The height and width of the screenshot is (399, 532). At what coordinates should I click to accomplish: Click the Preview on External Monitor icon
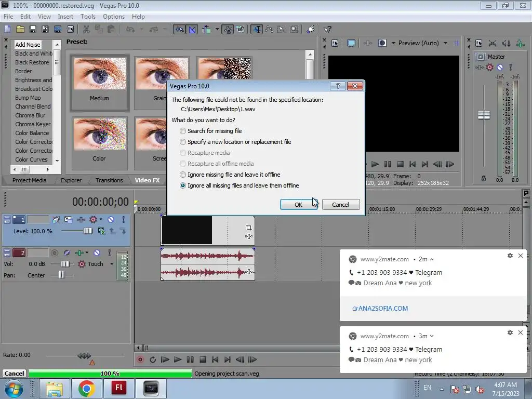point(351,43)
